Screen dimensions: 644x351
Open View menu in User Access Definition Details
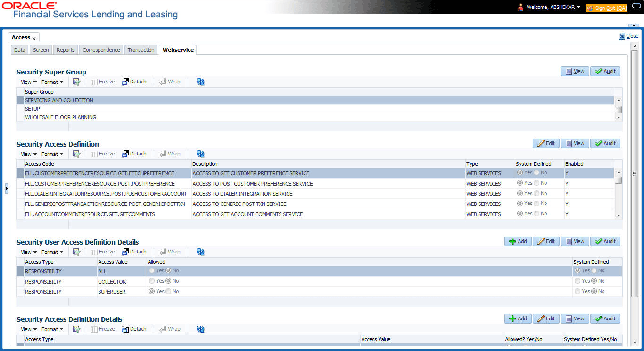[29, 252]
